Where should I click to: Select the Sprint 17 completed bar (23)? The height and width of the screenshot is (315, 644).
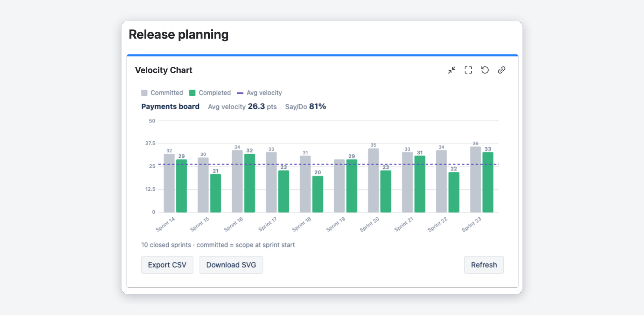[283, 191]
